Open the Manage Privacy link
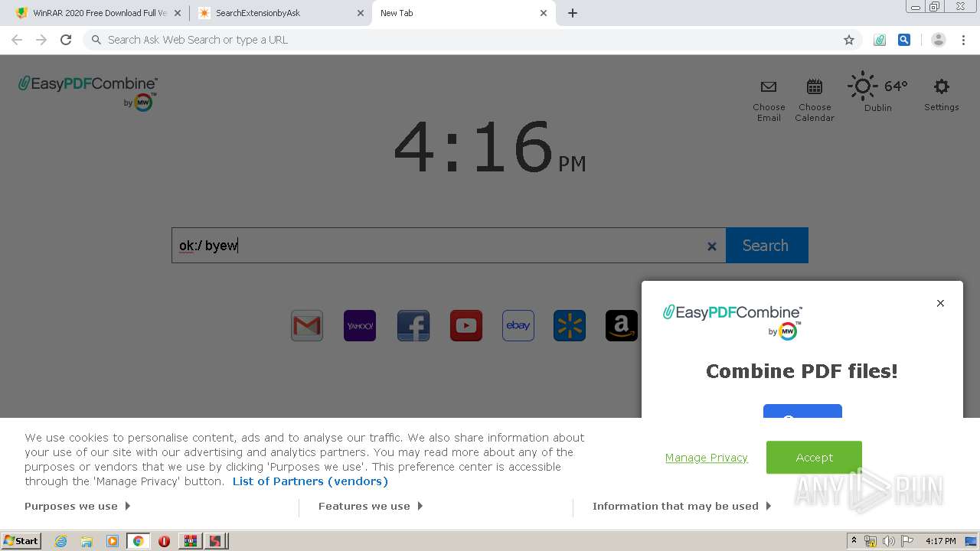 [x=707, y=458]
